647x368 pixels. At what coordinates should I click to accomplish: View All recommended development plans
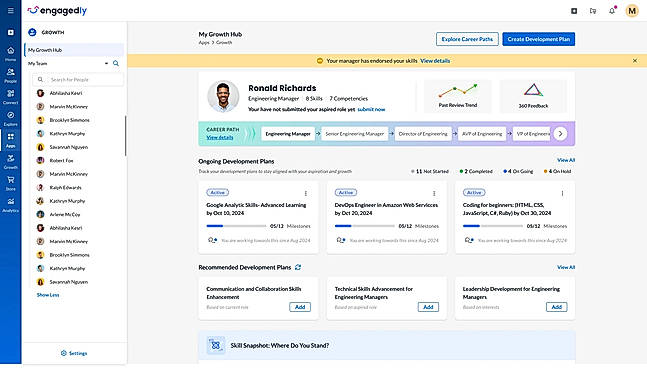click(566, 267)
